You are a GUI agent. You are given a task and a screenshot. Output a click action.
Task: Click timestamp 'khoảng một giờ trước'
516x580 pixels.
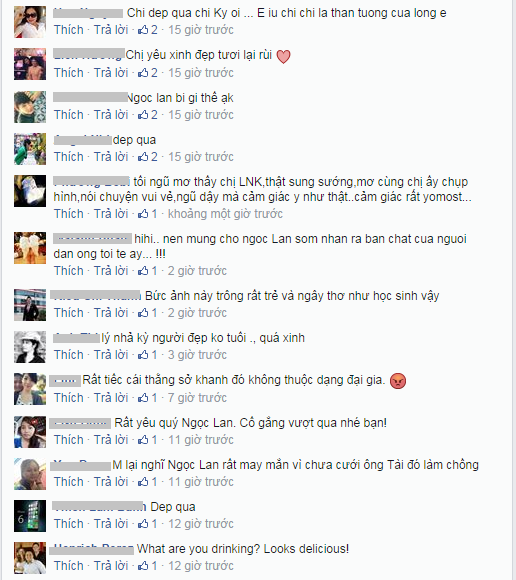click(x=225, y=213)
